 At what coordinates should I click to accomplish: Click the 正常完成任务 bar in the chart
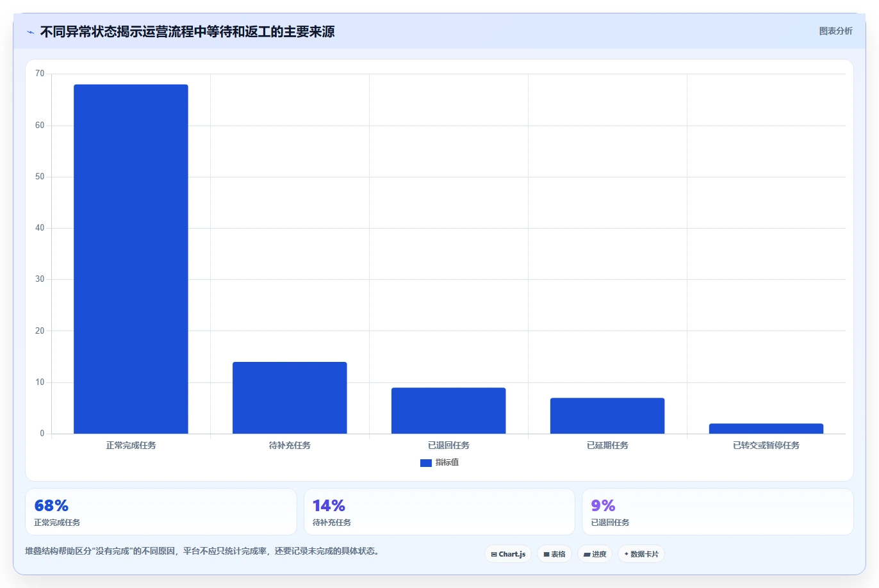click(x=131, y=259)
